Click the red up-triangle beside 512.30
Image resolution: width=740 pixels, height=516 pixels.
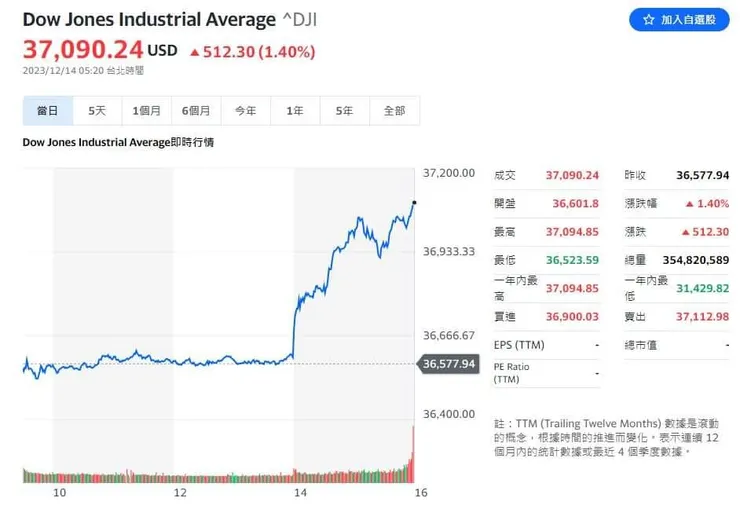[194, 52]
